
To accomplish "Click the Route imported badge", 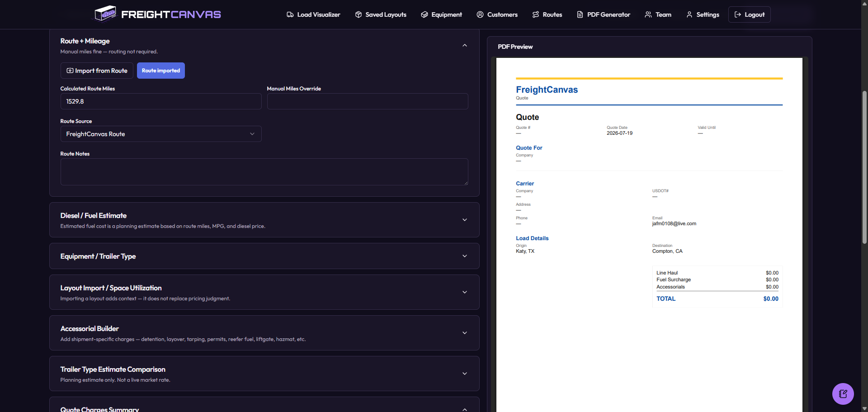I will 161,71.
